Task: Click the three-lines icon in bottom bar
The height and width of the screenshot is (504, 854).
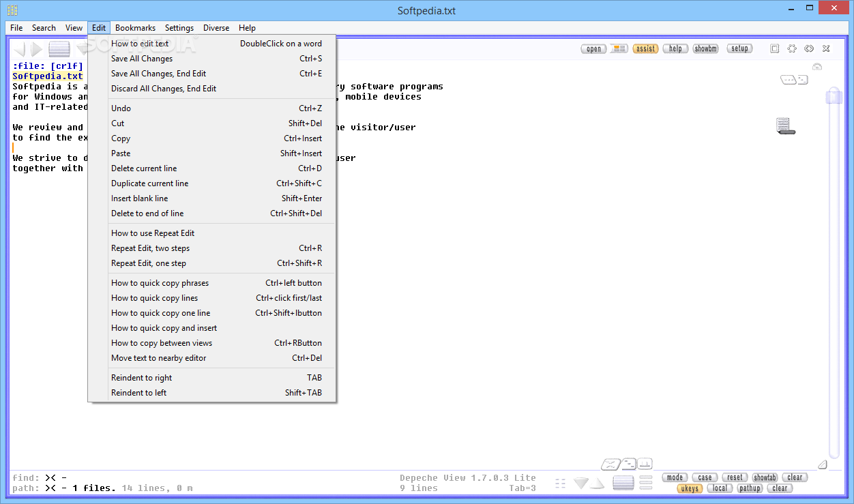Action: (645, 484)
